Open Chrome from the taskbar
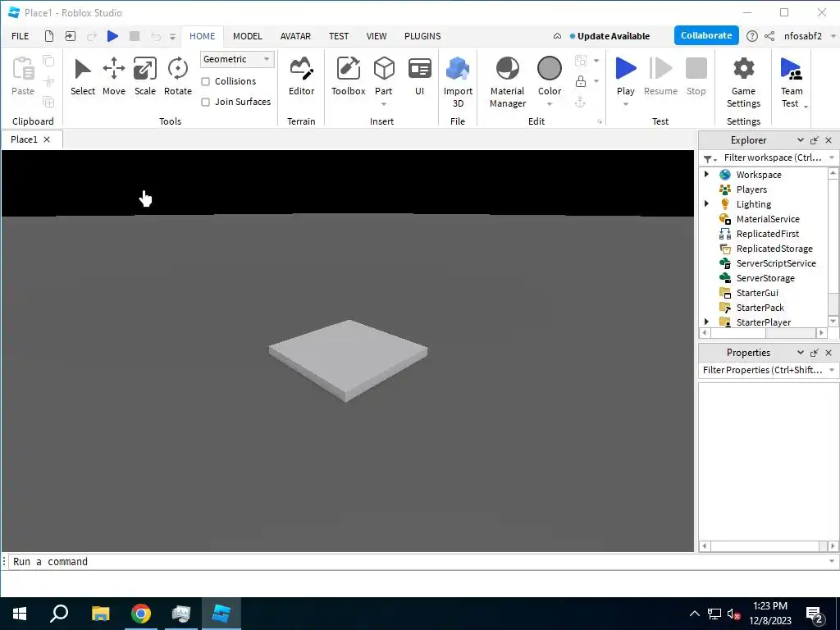 pos(141,614)
